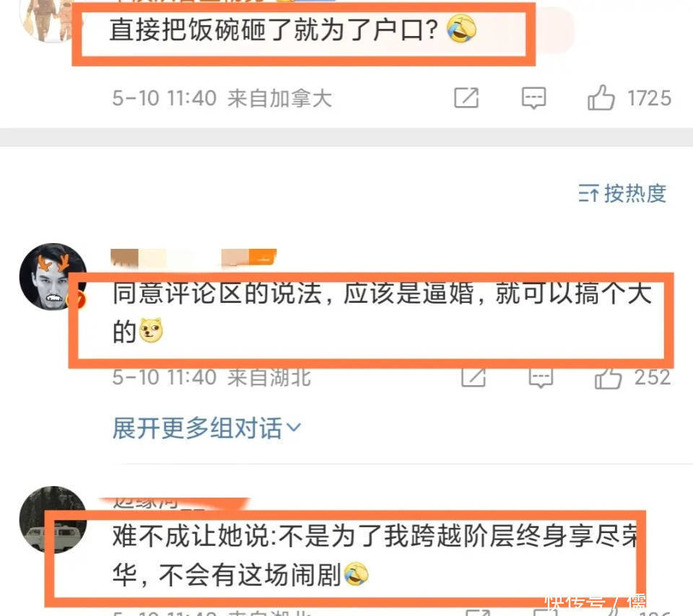Open comment 同意评论区的说法
Screen dimensions: 693x616
tap(383, 312)
